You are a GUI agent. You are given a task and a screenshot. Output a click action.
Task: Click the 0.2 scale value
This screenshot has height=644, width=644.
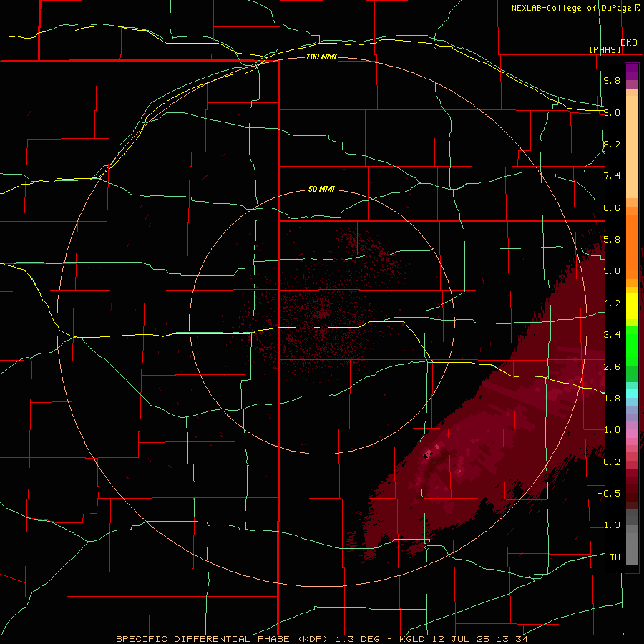tap(612, 462)
